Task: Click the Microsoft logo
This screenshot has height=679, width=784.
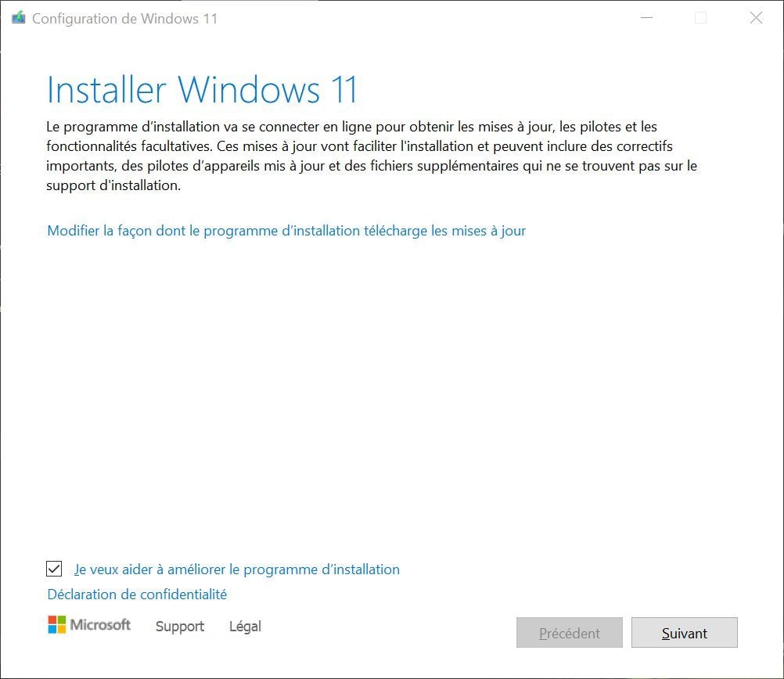Action: point(89,624)
